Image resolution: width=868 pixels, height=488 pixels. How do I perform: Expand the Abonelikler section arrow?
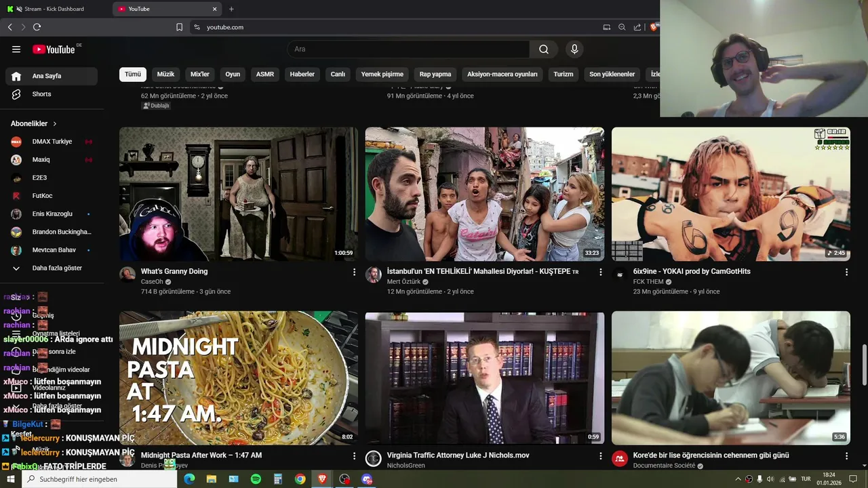(55, 124)
